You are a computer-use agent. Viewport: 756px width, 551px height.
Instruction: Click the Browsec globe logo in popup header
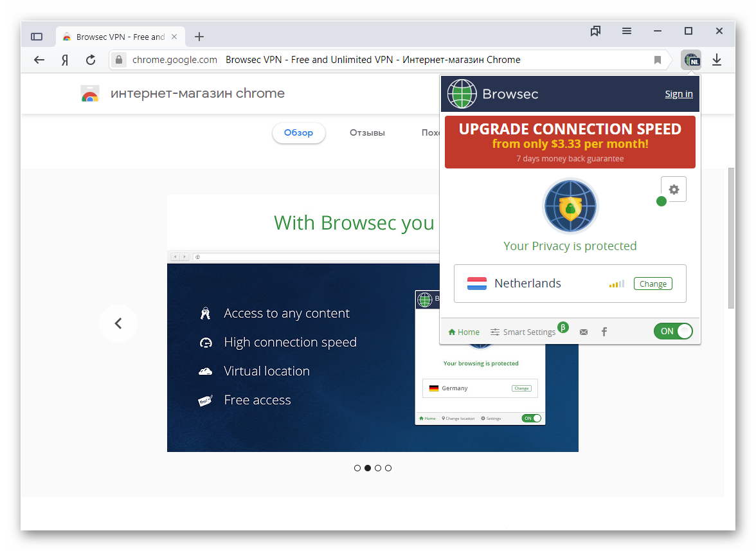pyautogui.click(x=462, y=93)
